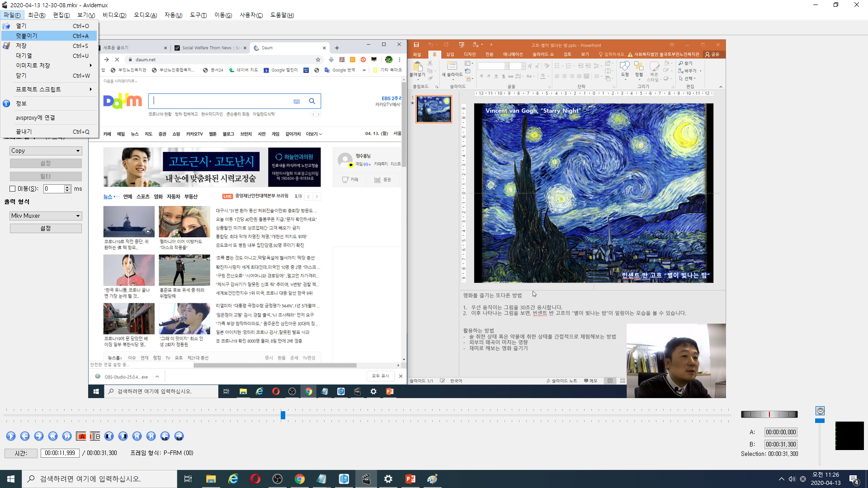The image size is (868, 488).
Task: Open the Mkv Muxer output format dropdown
Action: [x=46, y=216]
